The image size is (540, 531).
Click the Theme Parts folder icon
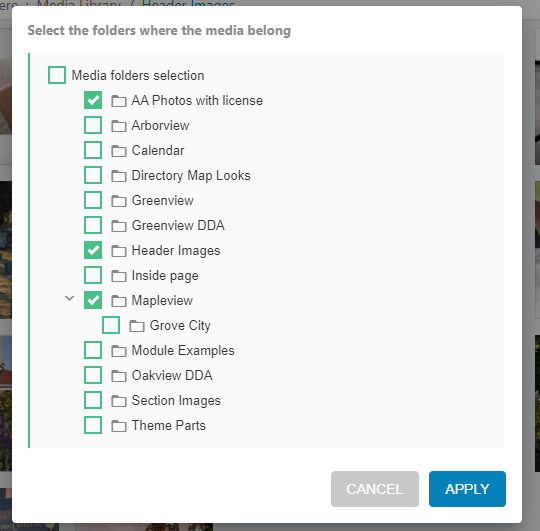[x=119, y=426]
